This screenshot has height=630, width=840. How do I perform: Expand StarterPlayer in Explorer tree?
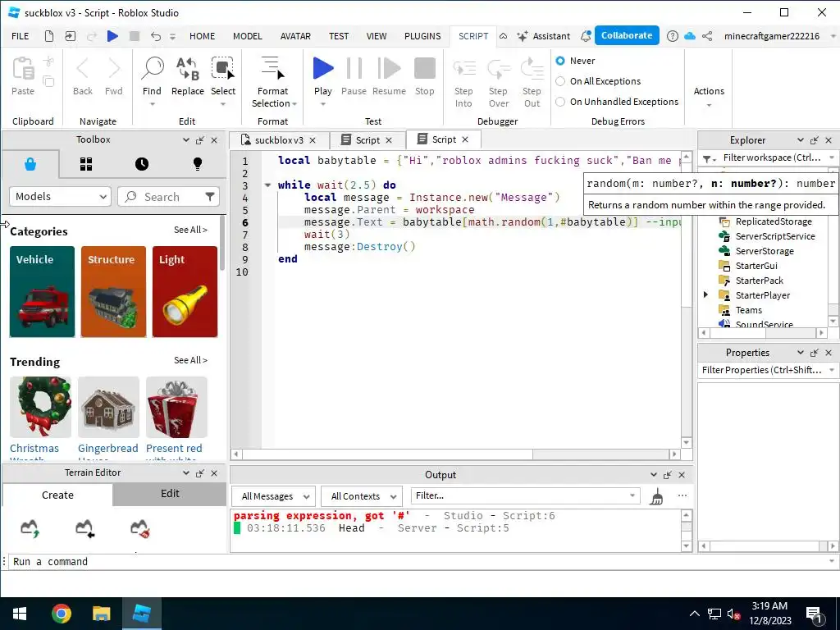pos(705,294)
